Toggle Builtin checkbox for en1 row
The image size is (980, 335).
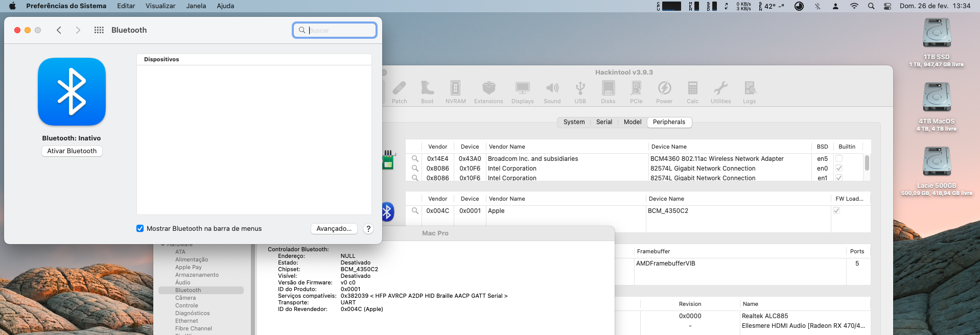(x=839, y=178)
